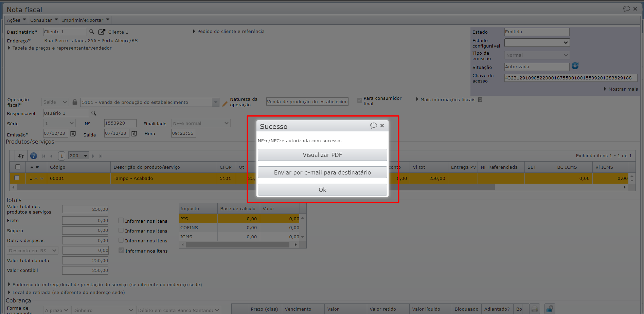Select the ICMS tax row
Image resolution: width=644 pixels, height=314 pixels.
(x=239, y=237)
